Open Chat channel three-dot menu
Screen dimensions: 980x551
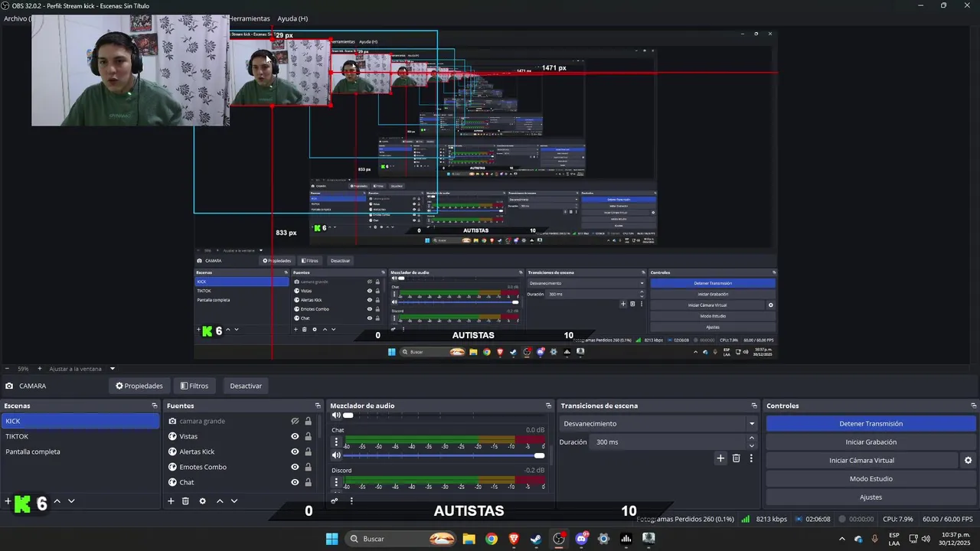pos(336,442)
